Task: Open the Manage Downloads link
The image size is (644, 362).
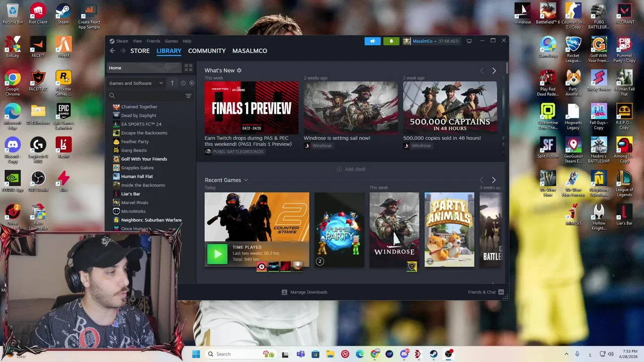Action: [309, 292]
